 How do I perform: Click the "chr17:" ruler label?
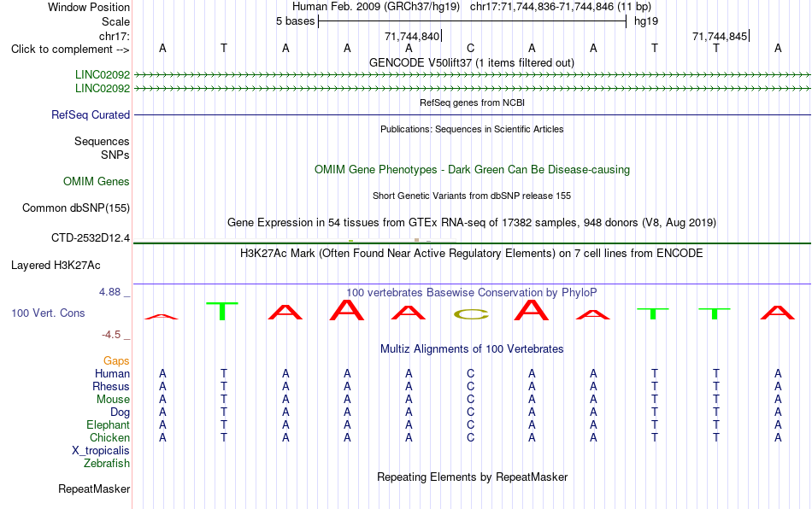[x=114, y=36]
